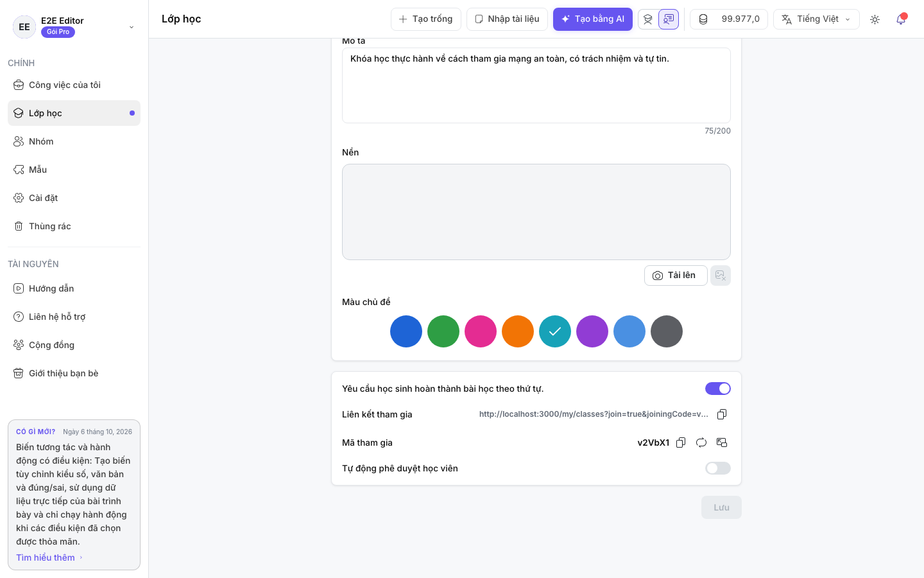Open Hướng dẫn guide

74,288
